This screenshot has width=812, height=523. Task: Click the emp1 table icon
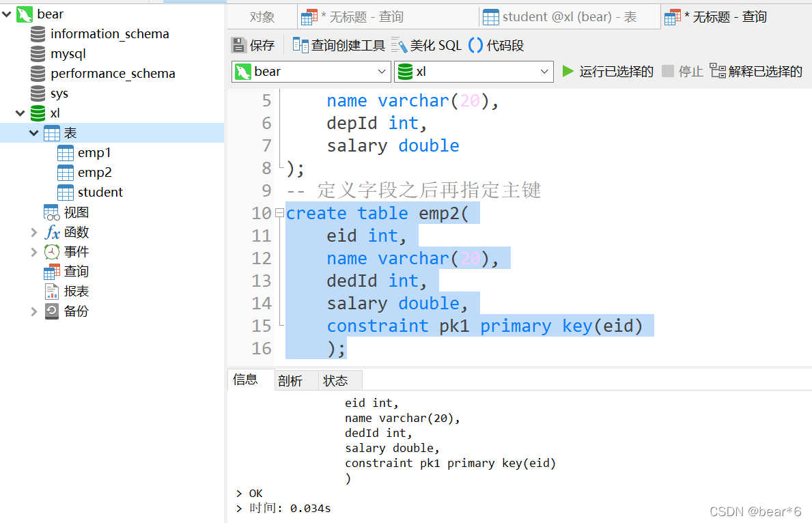[x=66, y=153]
